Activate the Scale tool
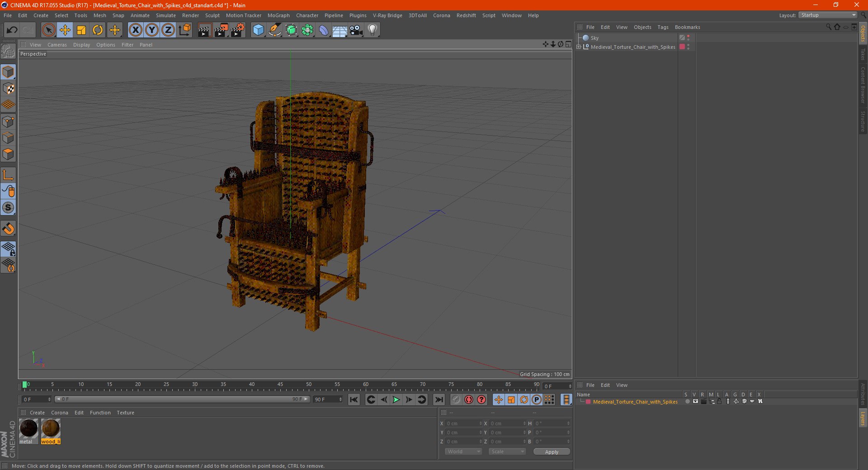 pos(81,30)
